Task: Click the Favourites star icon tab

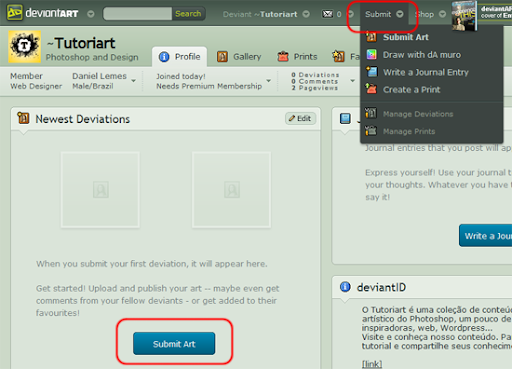Action: pos(338,56)
